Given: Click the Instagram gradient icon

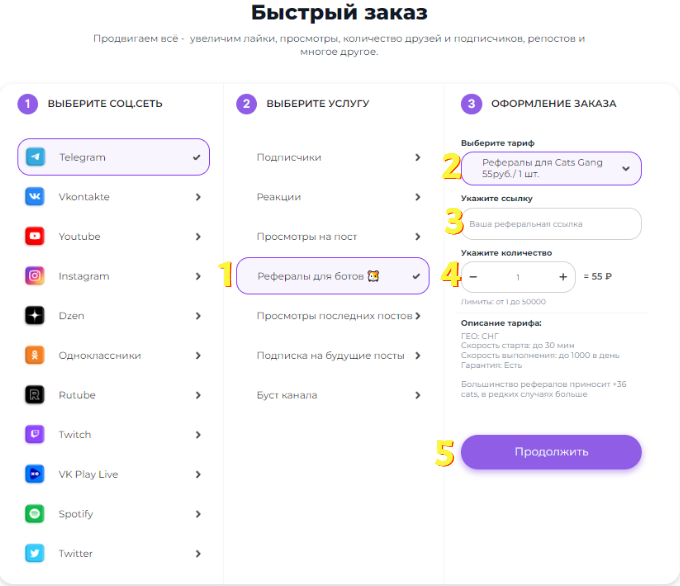Looking at the screenshot, I should (35, 276).
